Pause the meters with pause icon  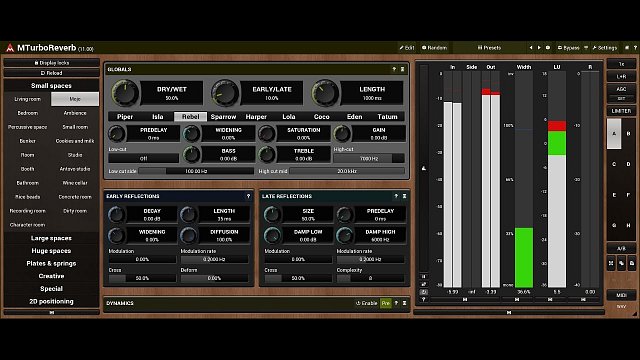[x=424, y=276]
